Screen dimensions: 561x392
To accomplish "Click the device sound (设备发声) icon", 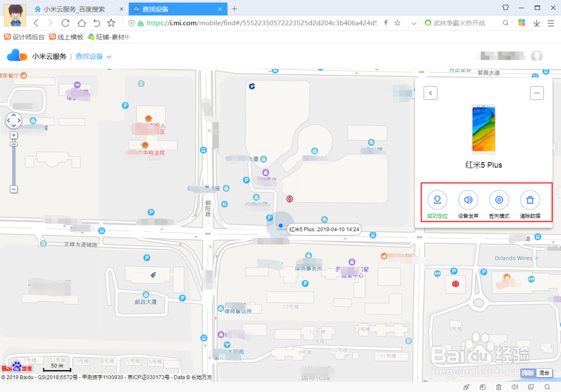I will [468, 200].
